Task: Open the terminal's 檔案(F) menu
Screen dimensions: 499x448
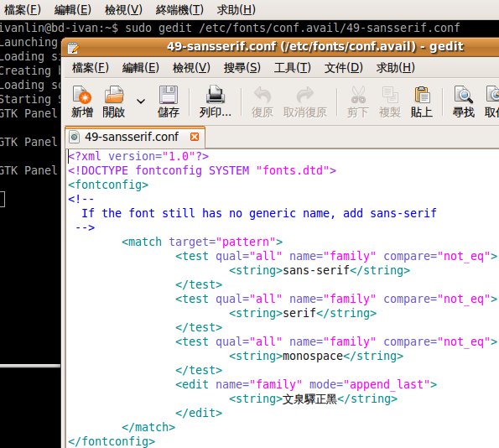Action: [x=23, y=10]
